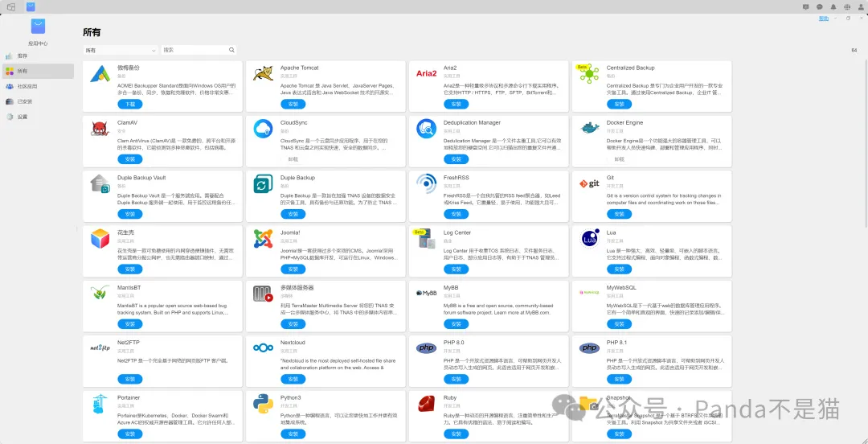This screenshot has height=444, width=868.
Task: Open the user account icon in top bar
Action: 862,6
